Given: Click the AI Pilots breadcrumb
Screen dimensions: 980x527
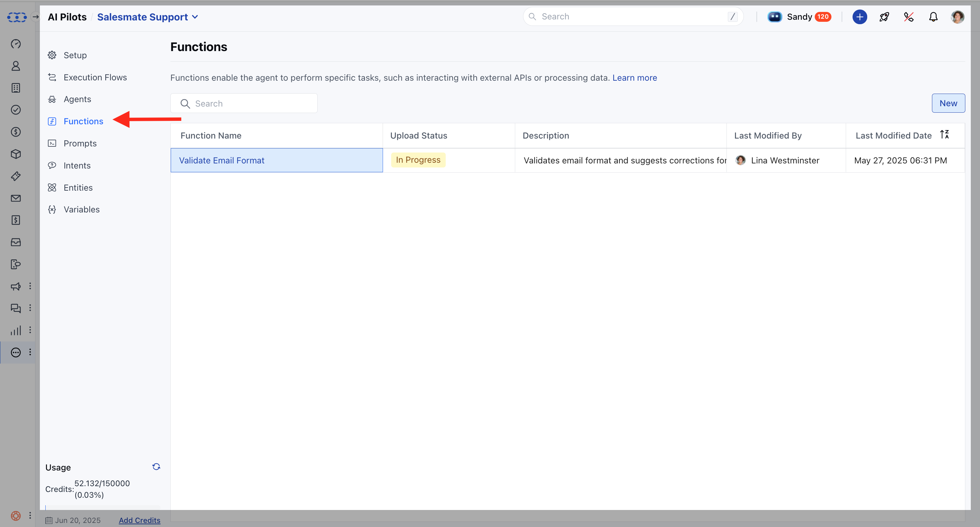Looking at the screenshot, I should coord(67,17).
